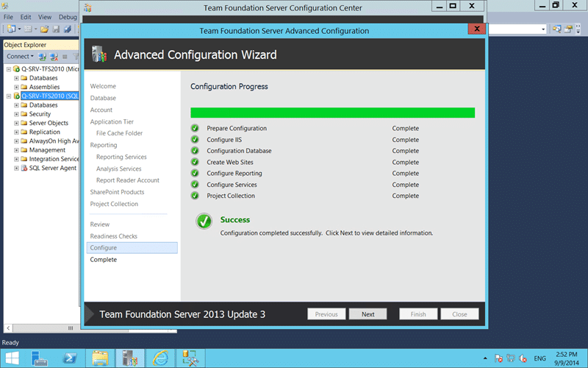Click the File Cache Folder step text
This screenshot has width=588, height=368.
tap(119, 133)
